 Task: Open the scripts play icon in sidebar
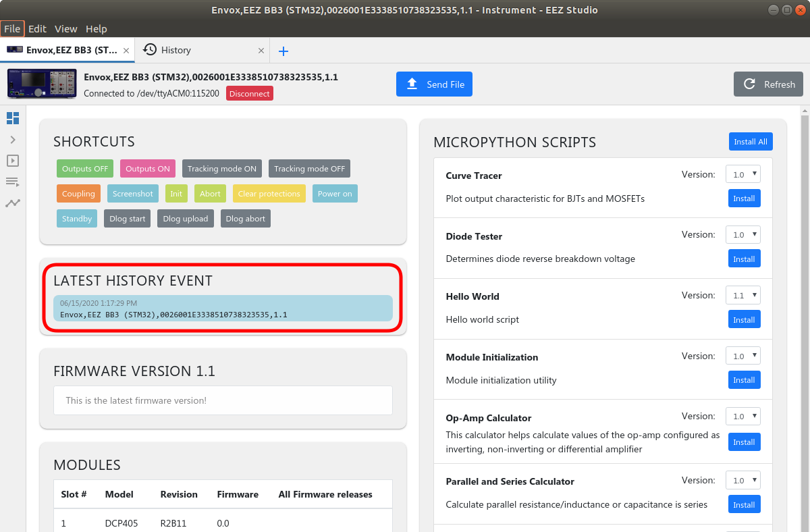tap(13, 161)
